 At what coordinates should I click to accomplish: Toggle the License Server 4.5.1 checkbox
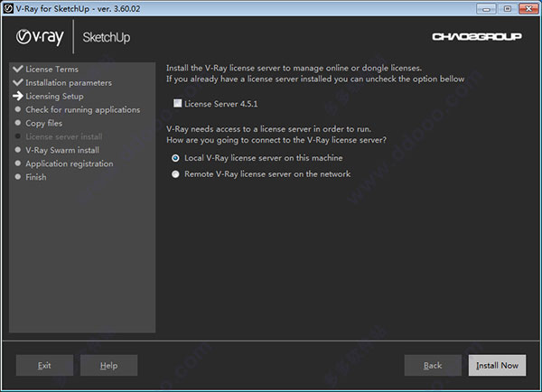point(177,103)
